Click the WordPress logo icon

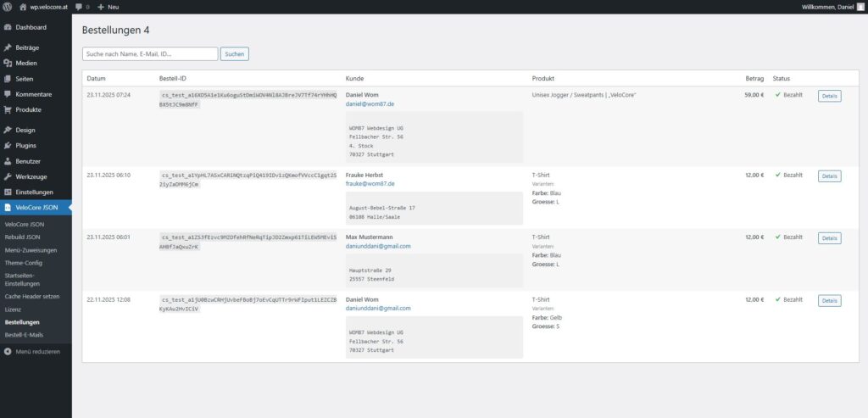point(7,7)
